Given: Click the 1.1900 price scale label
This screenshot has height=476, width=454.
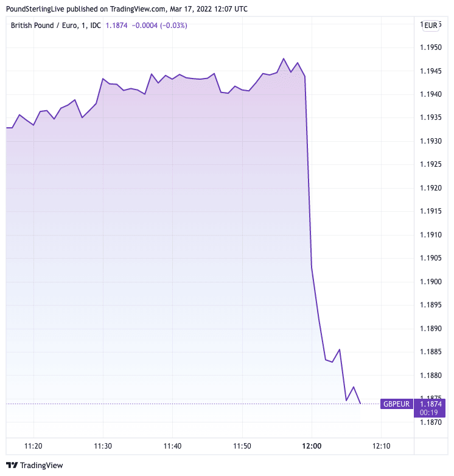Looking at the screenshot, I should (431, 282).
